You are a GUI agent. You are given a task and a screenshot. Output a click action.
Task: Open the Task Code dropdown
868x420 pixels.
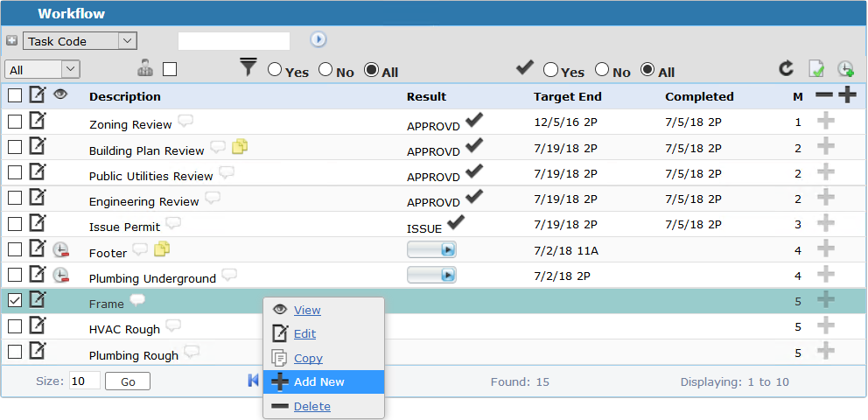[x=80, y=40]
